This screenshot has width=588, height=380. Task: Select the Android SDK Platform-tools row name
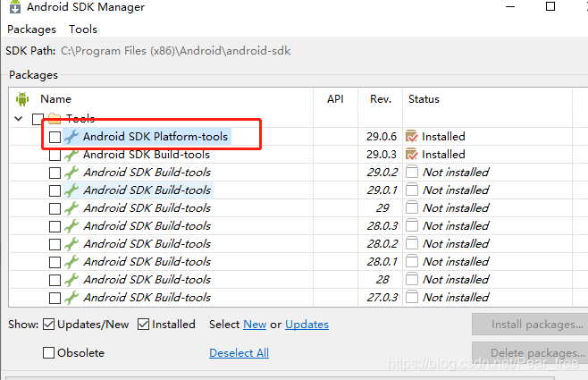coord(155,137)
